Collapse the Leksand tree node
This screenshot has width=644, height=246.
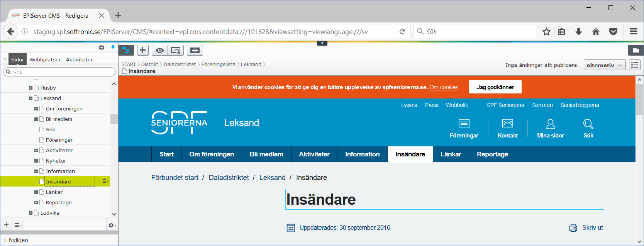click(x=31, y=98)
